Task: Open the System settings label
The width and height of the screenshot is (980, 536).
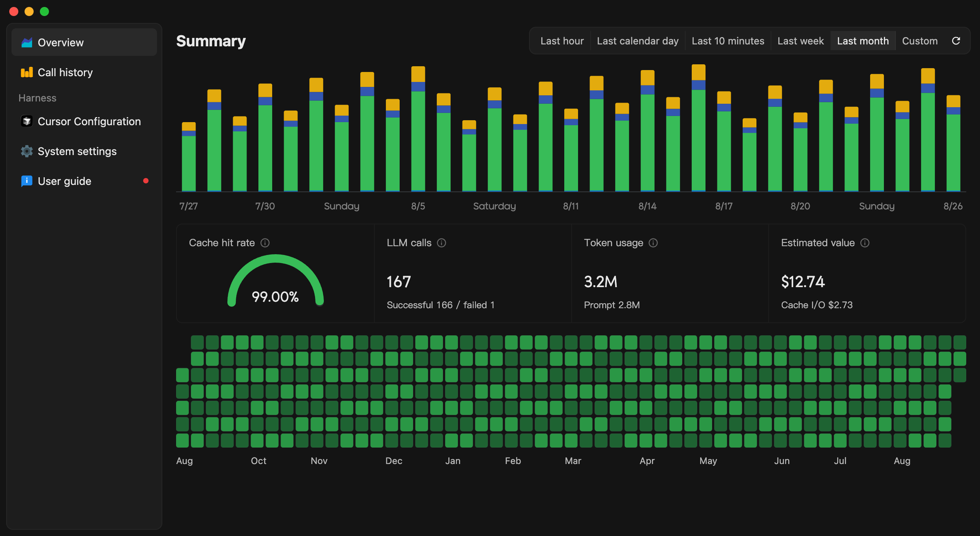Action: 77,151
